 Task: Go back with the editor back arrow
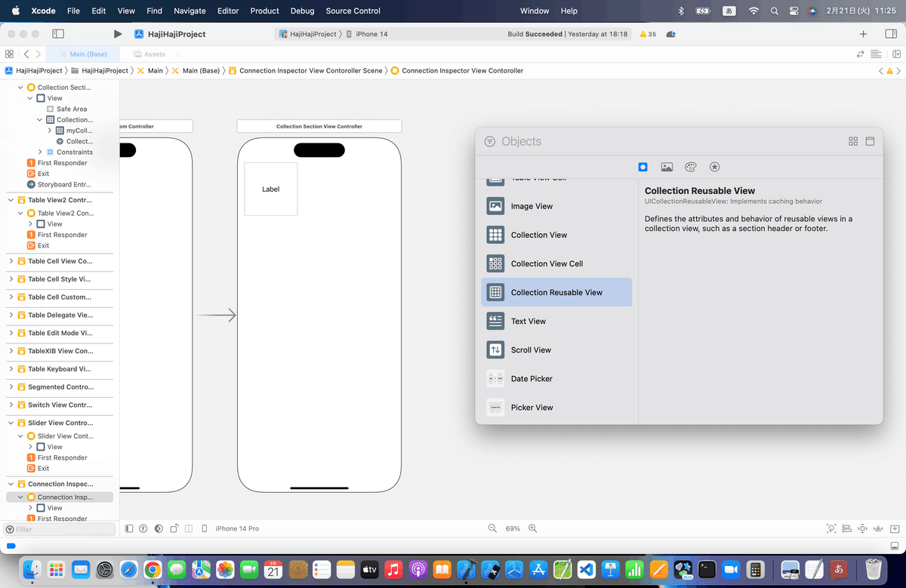26,54
